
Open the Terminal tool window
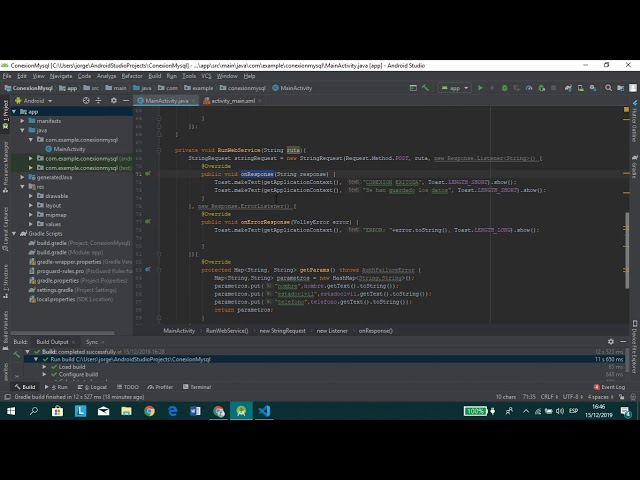click(x=197, y=387)
